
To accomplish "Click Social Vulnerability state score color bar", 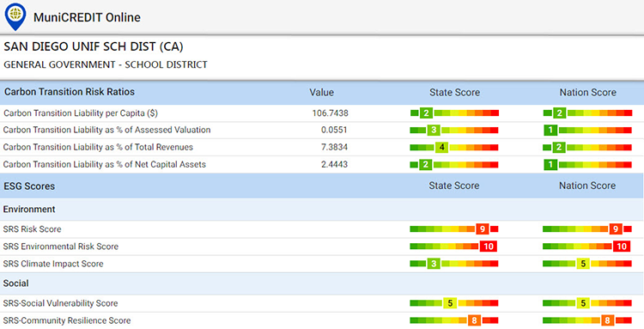I will click(x=454, y=303).
